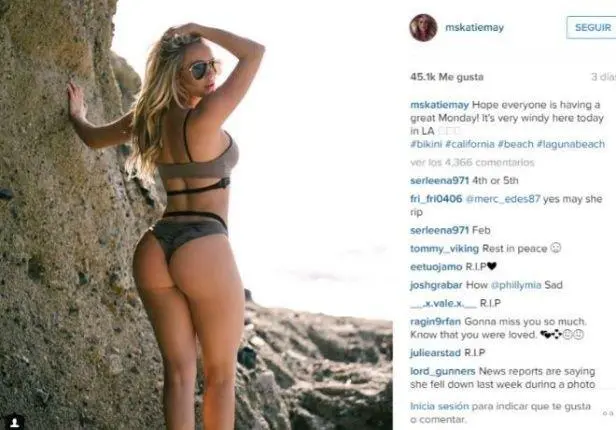Open the mskatiemay profile avatar
616x430 pixels.
coord(423,27)
